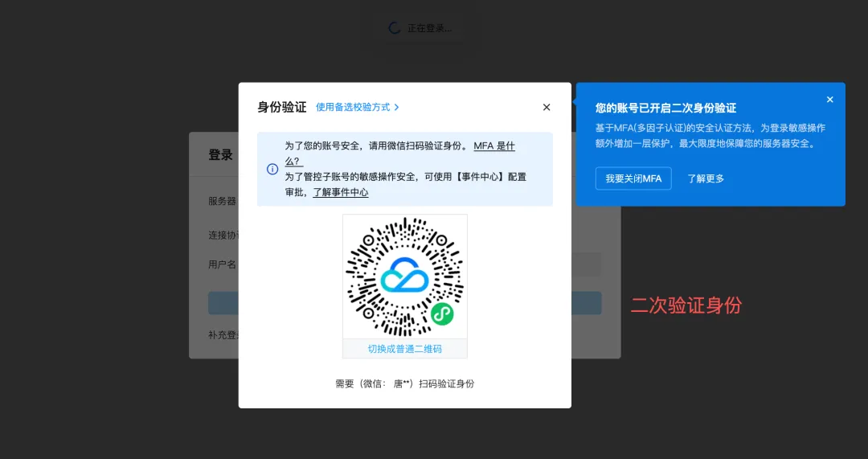This screenshot has width=868, height=459.
Task: Click the green mini-program icon on QR code
Action: [442, 314]
